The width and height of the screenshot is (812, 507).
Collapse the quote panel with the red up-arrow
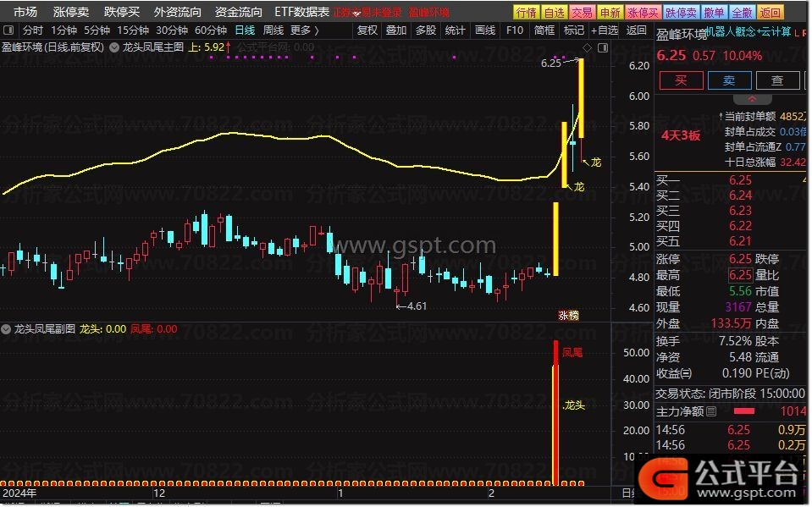tap(753, 98)
